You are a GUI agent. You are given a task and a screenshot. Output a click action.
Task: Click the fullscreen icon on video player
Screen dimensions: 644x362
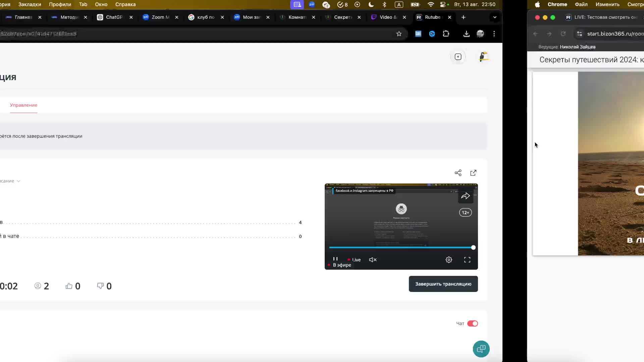467,259
